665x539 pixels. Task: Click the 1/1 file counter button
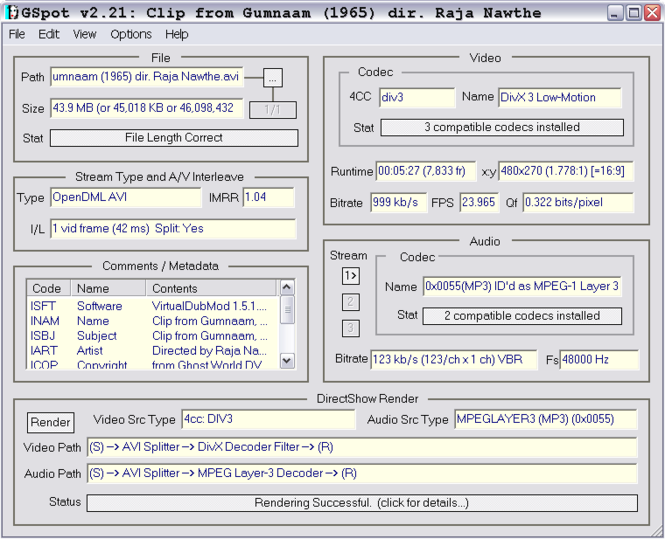click(272, 109)
